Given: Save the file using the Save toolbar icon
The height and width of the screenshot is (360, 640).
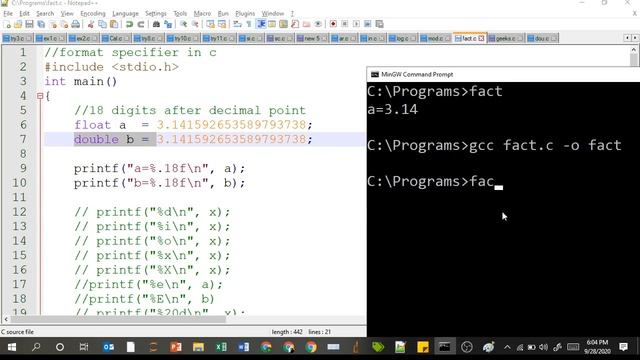Looking at the screenshot, I should (29, 24).
